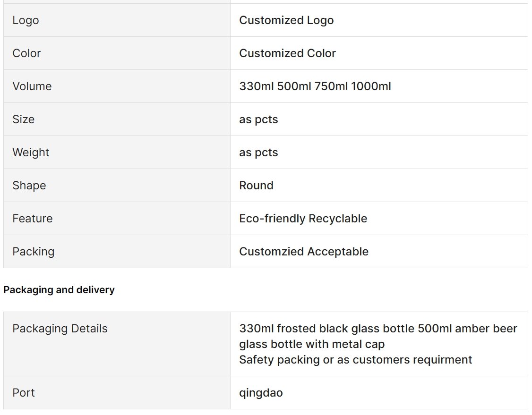
Task: Click the Packaging Details label
Action: [x=60, y=329]
